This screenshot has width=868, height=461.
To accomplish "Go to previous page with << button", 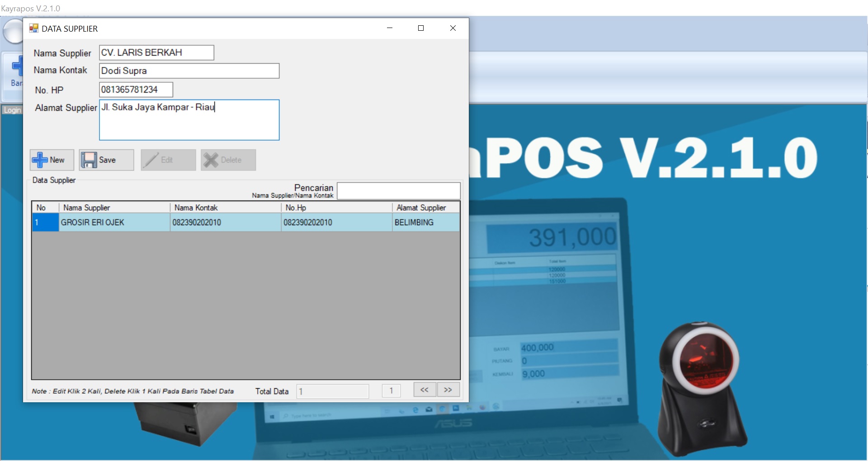I will [425, 390].
